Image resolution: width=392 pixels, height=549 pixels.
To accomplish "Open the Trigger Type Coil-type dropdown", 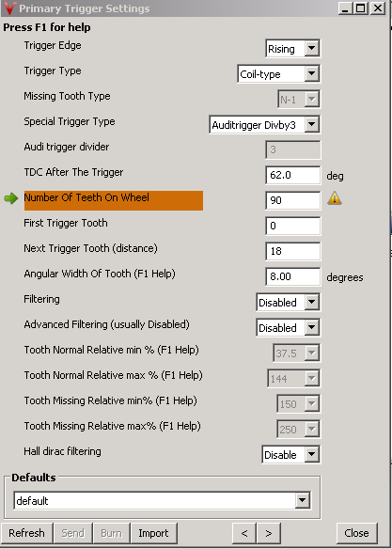I will coord(278,74).
